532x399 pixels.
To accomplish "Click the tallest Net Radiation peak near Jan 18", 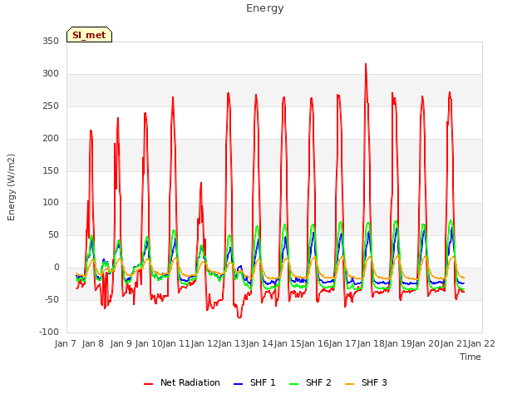I will pyautogui.click(x=366, y=64).
